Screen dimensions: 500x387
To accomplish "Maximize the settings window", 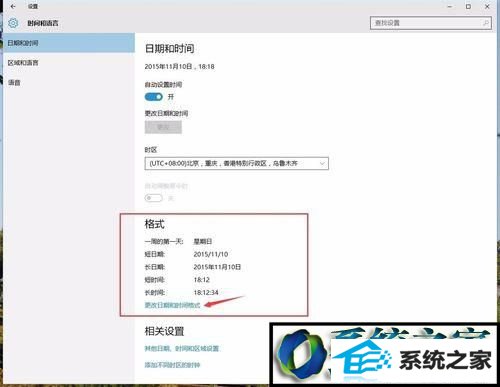I will pos(468,6).
